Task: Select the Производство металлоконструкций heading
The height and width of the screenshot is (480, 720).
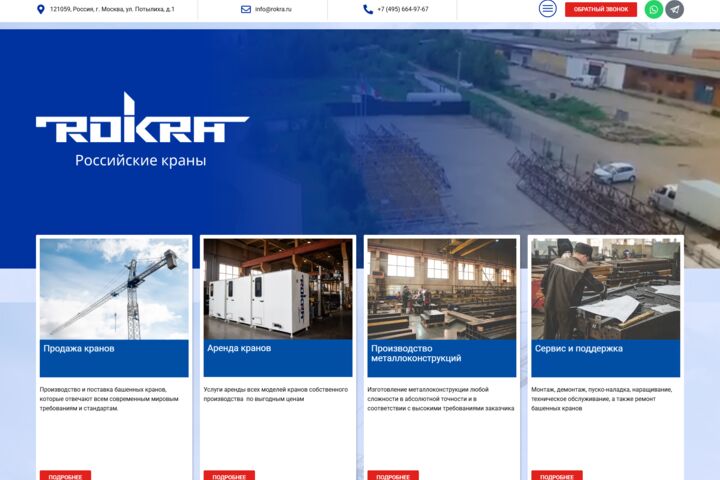Action: point(416,353)
